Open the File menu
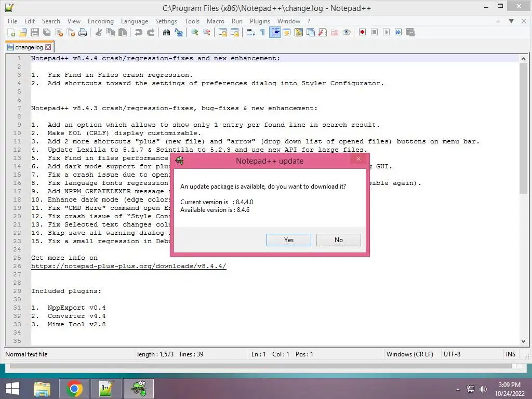Viewport: 532px width, 399px height. [12, 21]
